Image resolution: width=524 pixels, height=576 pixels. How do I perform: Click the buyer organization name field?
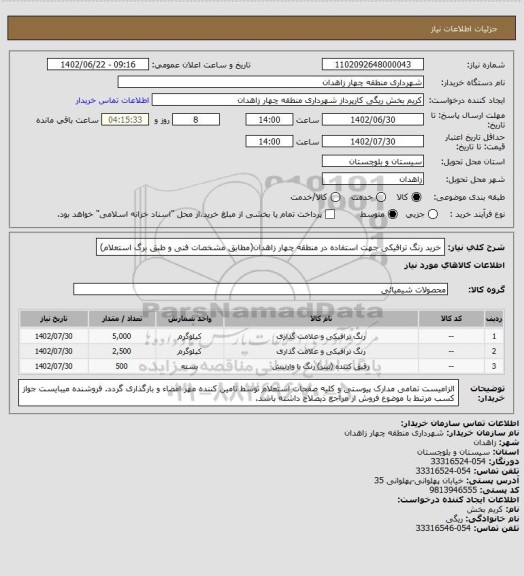point(270,82)
